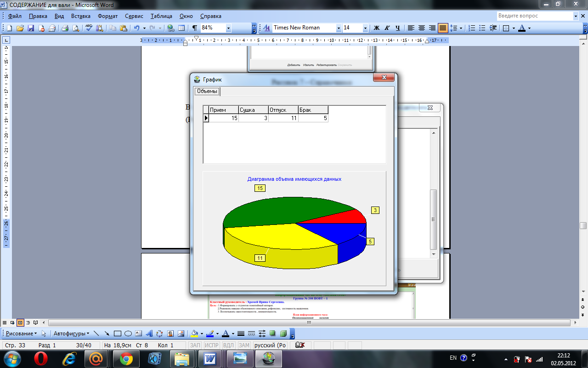588x368 pixels.
Task: Click the Insert Table grid icon
Action: pyautogui.click(x=181, y=28)
